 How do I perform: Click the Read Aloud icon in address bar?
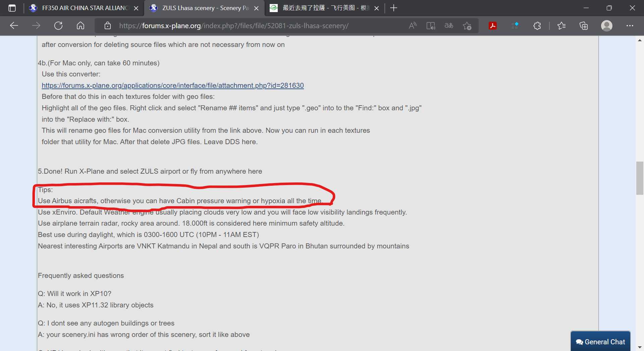(x=413, y=26)
